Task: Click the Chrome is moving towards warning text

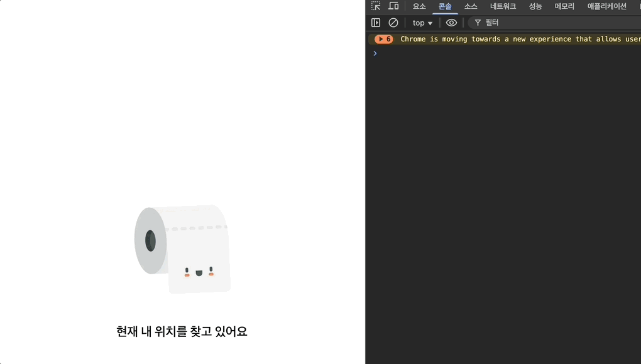Action: pyautogui.click(x=520, y=39)
